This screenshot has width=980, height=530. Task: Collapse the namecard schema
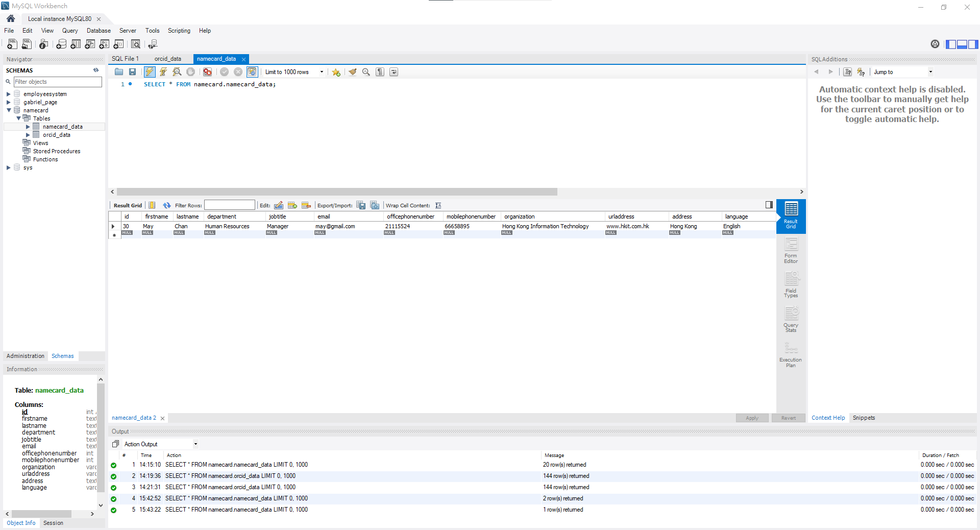click(9, 110)
